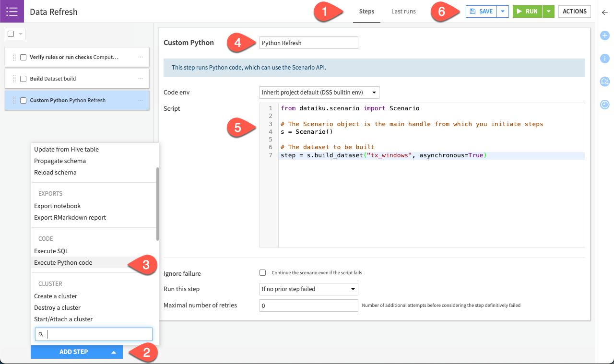The image size is (614, 364).
Task: Enable Ignore failure checkbox
Action: [262, 272]
